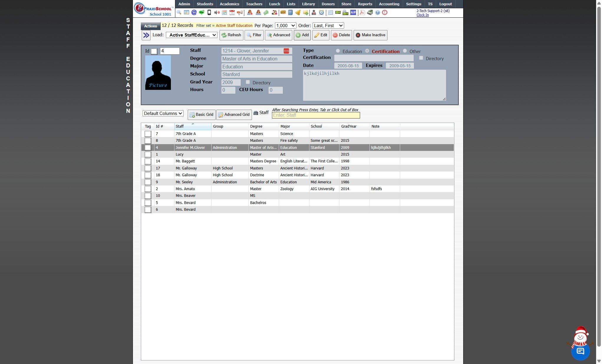Expand the Order Last, First dropdown
602x364 pixels.
[328, 26]
